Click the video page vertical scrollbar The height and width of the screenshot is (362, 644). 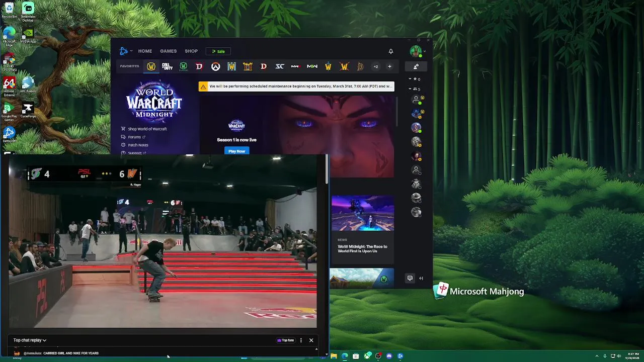coord(327,169)
